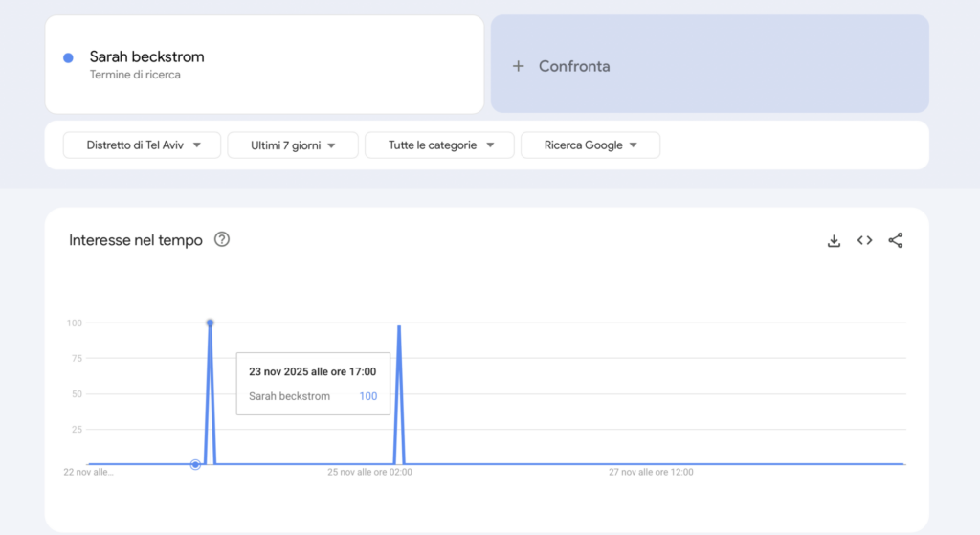This screenshot has width=980, height=535.
Task: Click the circle marker on chart baseline
Action: click(196, 464)
